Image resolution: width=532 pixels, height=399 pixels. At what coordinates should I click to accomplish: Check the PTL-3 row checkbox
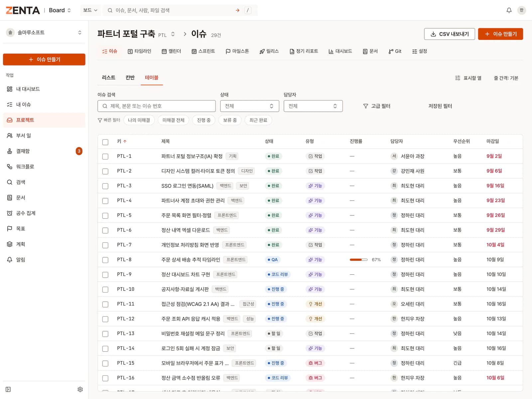coord(105,186)
